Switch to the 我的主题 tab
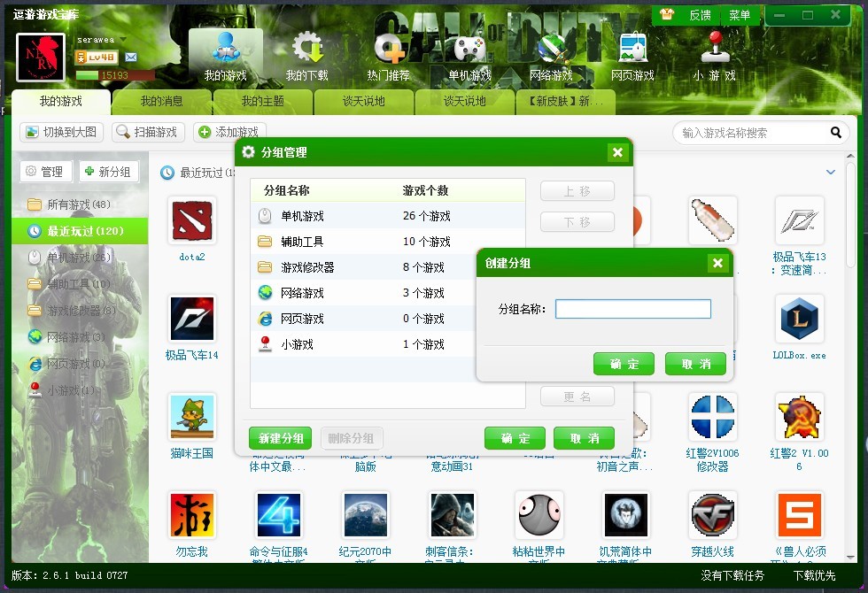Screen dimensions: 868x593 click(x=263, y=102)
